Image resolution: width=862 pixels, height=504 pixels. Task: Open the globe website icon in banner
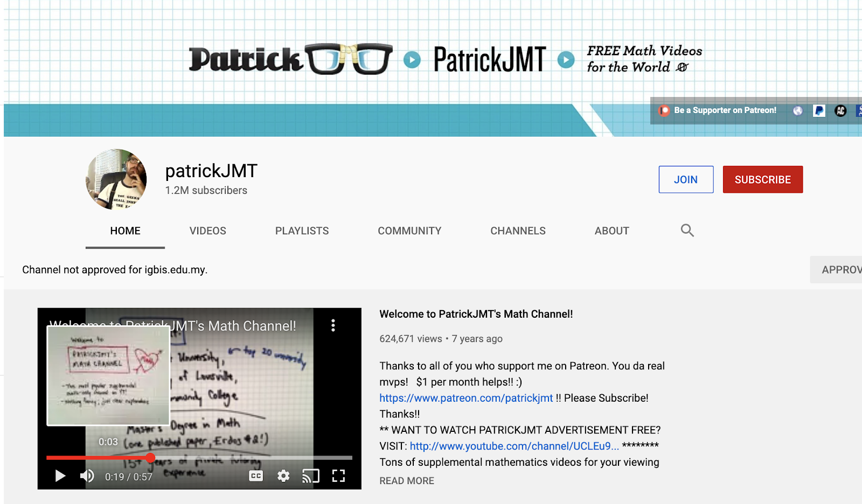[798, 110]
